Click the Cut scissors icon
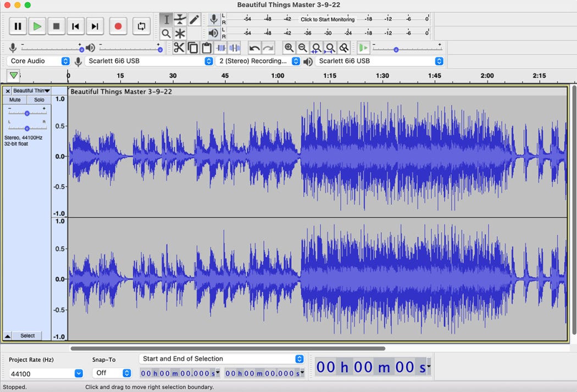Viewport: 577px width, 392px height. [x=179, y=48]
